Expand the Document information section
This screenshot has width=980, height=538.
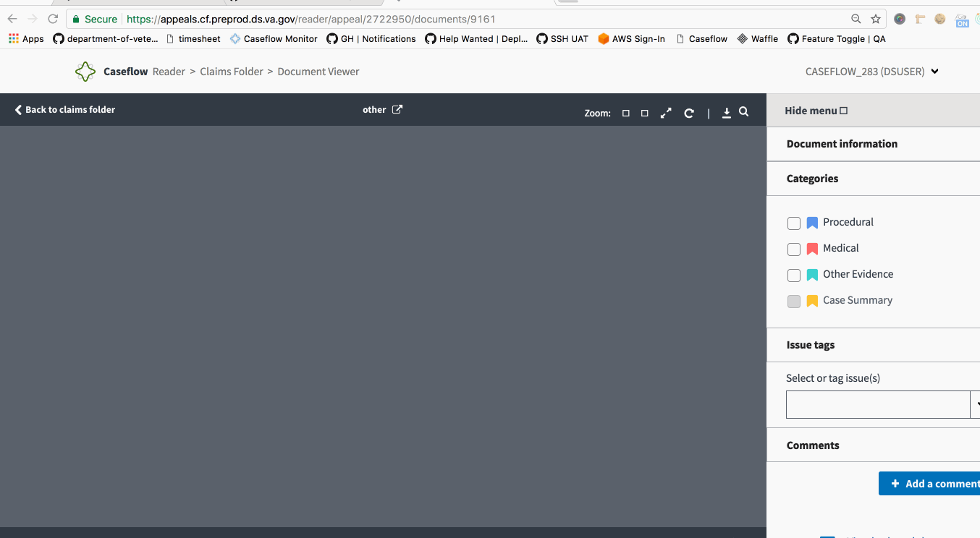click(x=873, y=144)
